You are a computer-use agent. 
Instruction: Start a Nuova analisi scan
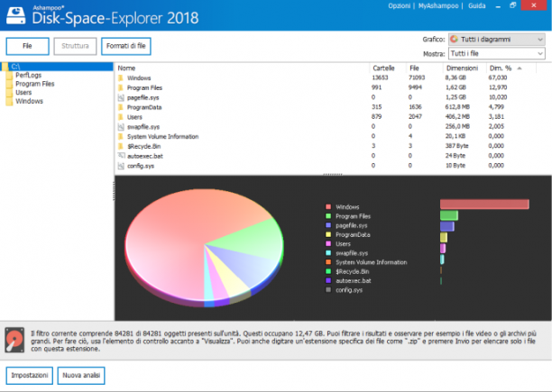(81, 375)
